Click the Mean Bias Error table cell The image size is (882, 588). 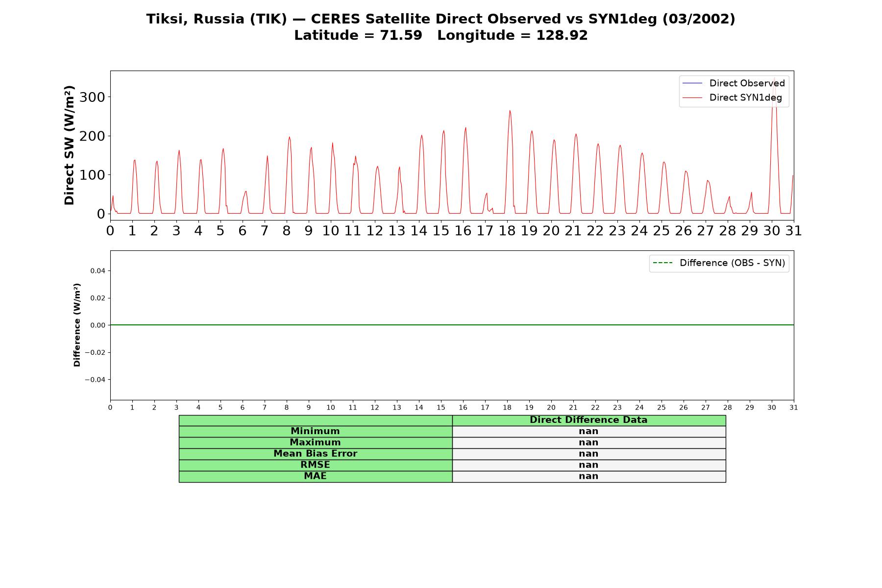click(315, 454)
